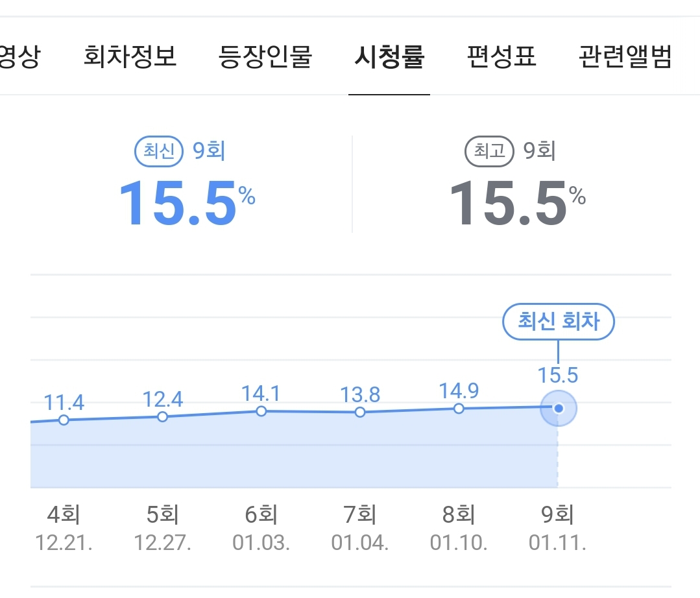Click the 4회 episode axis label

64,516
